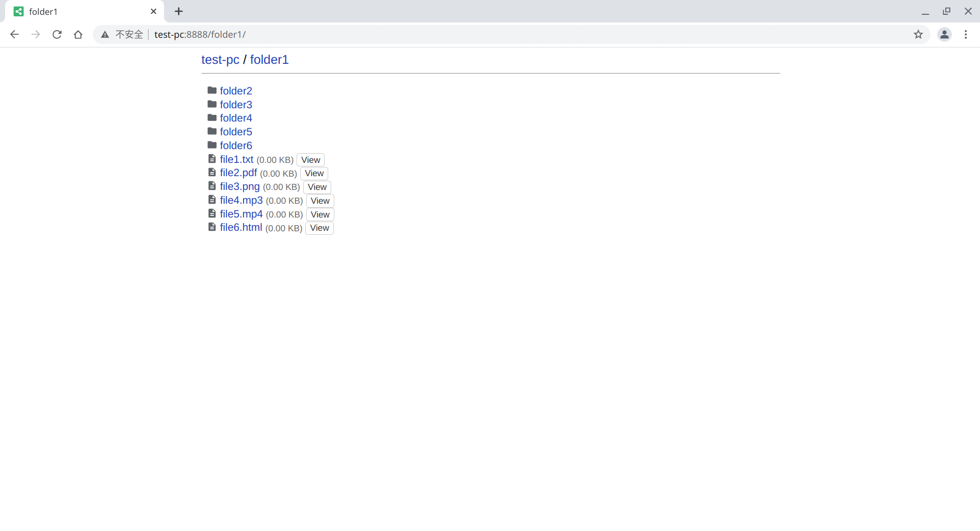
Task: Open the browser profile avatar
Action: 945,34
